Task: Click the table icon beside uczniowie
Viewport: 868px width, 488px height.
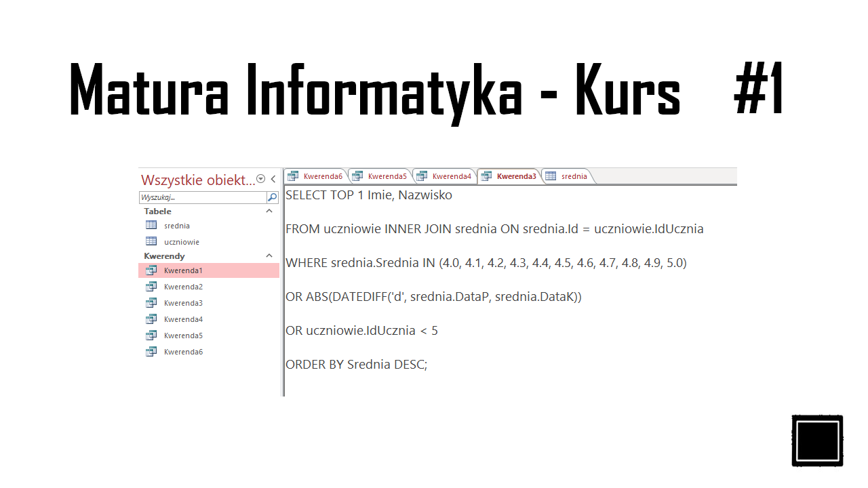Action: (151, 241)
